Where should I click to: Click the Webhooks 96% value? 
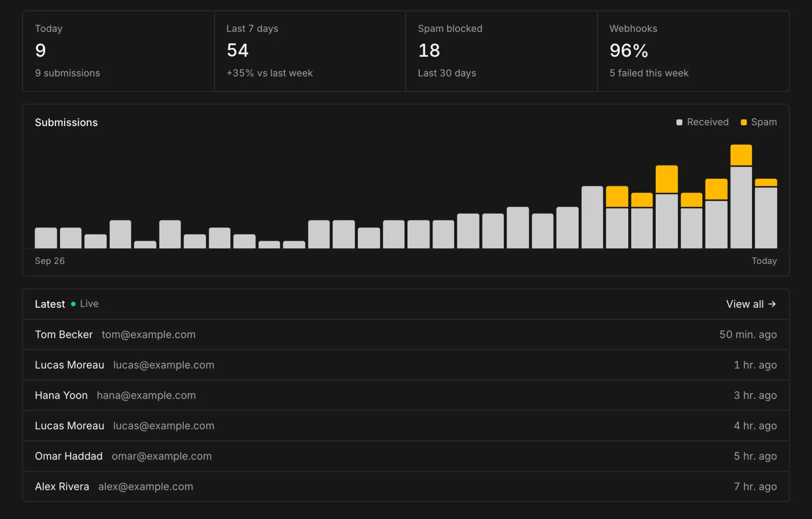(629, 50)
